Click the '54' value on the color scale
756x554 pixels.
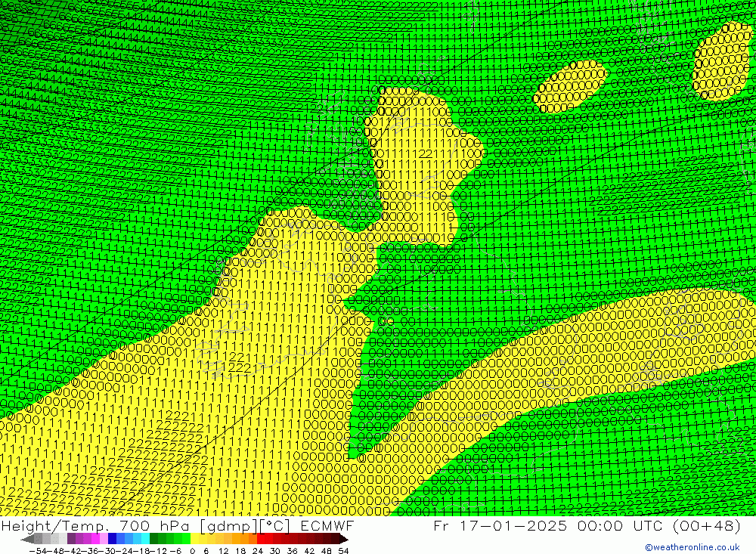(343, 551)
